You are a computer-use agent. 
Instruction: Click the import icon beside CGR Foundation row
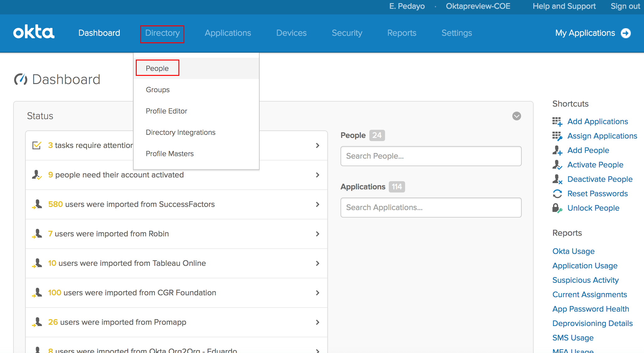point(37,292)
